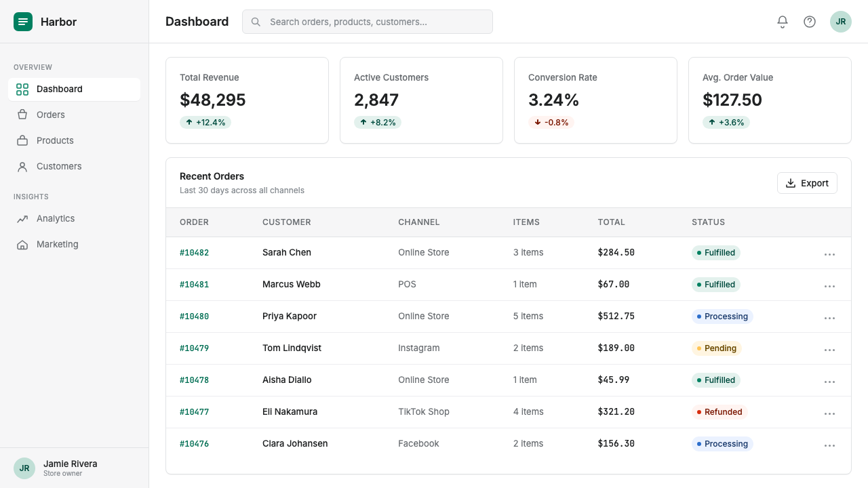Open order link #10482
This screenshot has height=488, width=868.
[194, 253]
